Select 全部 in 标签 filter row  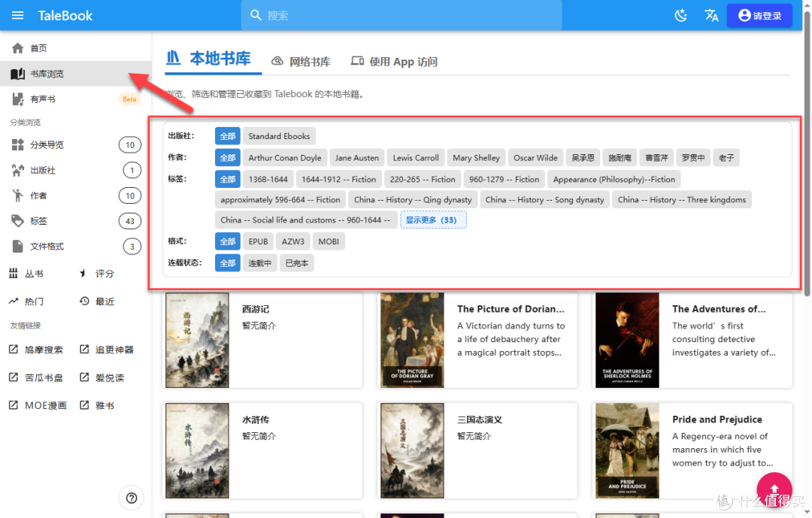point(228,179)
